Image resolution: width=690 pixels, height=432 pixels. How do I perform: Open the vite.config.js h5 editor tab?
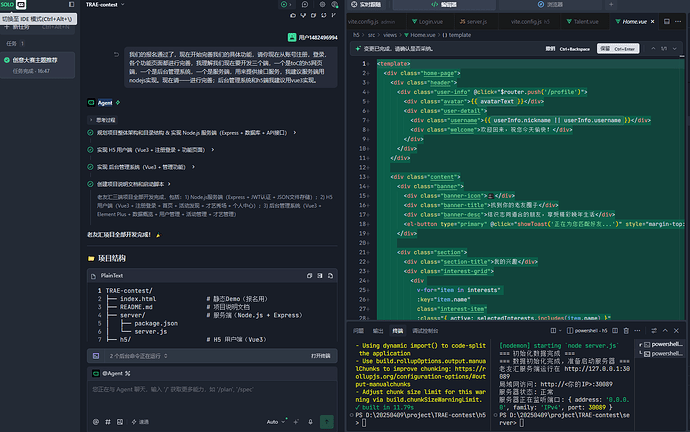(x=530, y=22)
